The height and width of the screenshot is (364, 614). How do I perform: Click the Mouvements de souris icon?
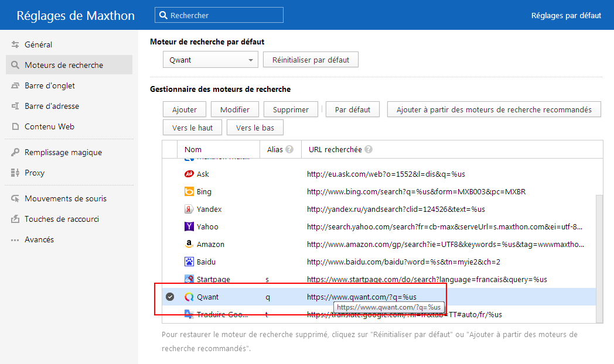pos(15,198)
